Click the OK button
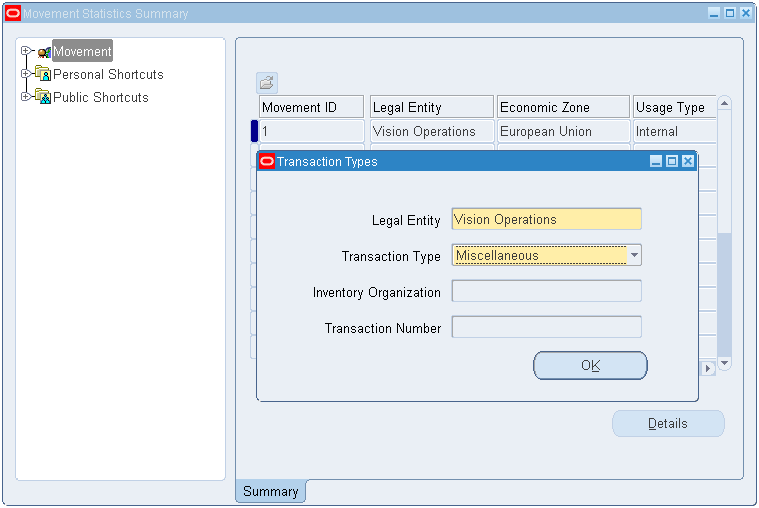The image size is (759, 508). coord(590,365)
